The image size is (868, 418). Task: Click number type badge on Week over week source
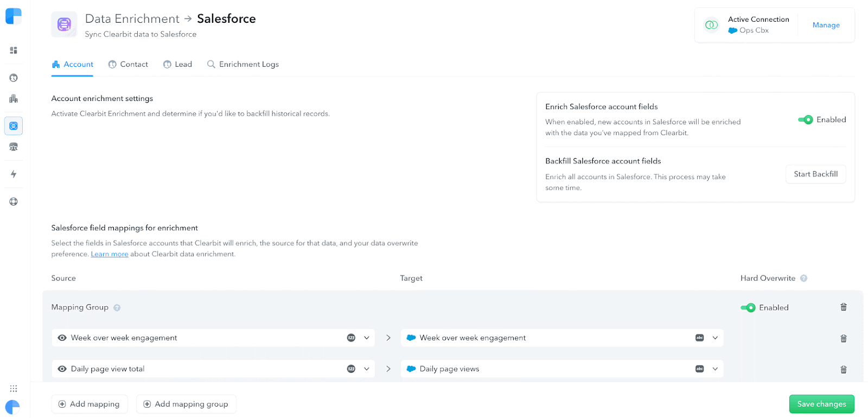point(351,338)
